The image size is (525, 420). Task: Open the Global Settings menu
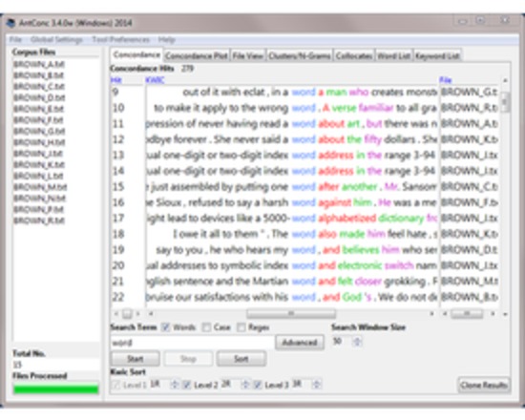[56, 40]
